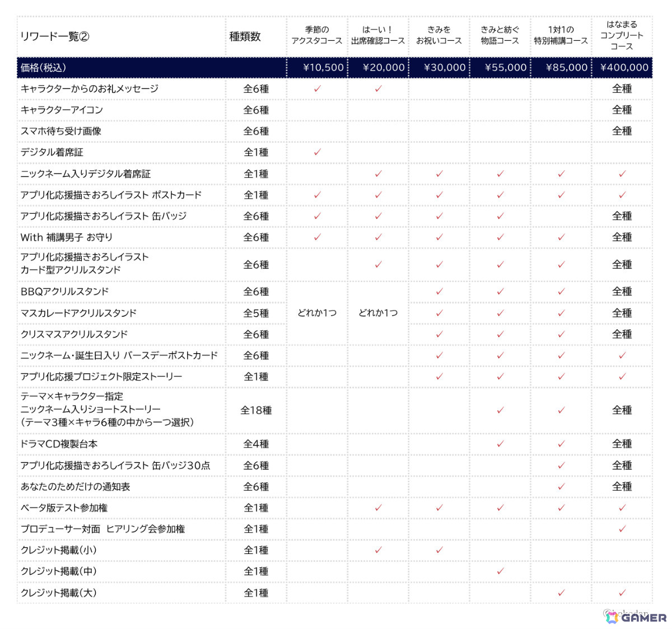This screenshot has height=629, width=672.
Task: Click the あなたのためだけの通知表 row label
Action: [x=75, y=486]
